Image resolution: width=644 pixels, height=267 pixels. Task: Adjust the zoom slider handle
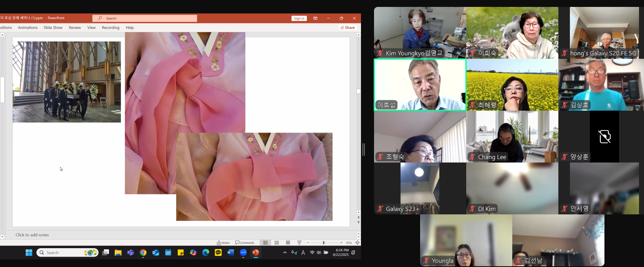tap(324, 243)
